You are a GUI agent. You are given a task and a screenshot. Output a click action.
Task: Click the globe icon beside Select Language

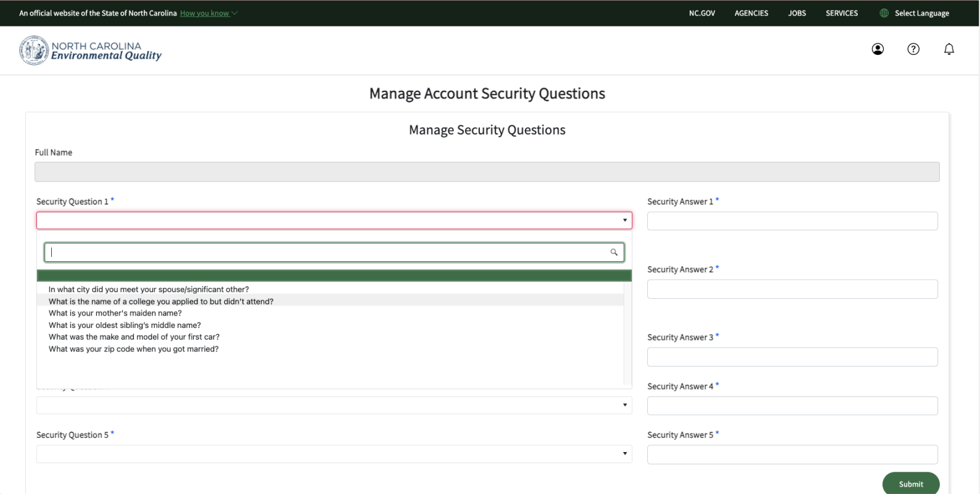[x=884, y=13]
